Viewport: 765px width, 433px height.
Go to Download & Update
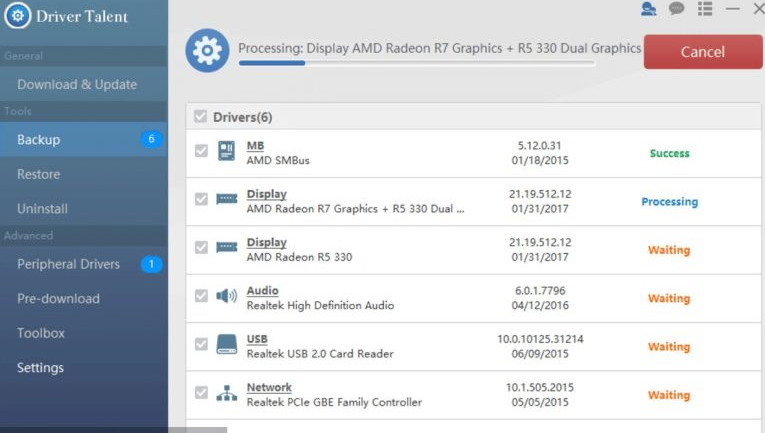tap(77, 85)
